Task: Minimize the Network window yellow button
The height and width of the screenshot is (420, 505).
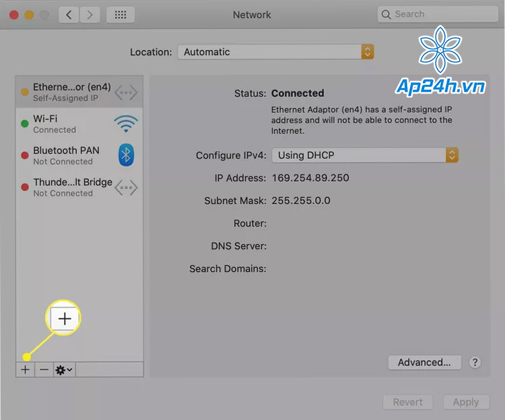Action: (x=29, y=15)
